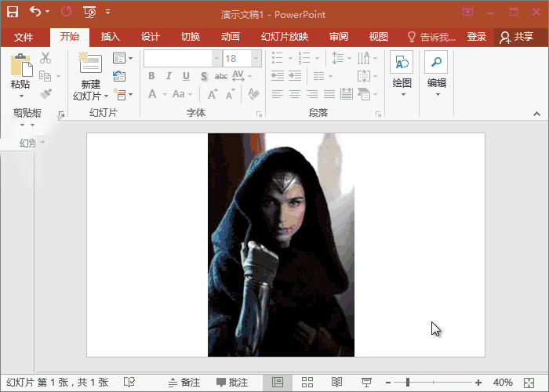The image size is (549, 392).
Task: Click the Increase font size icon
Action: [213, 94]
